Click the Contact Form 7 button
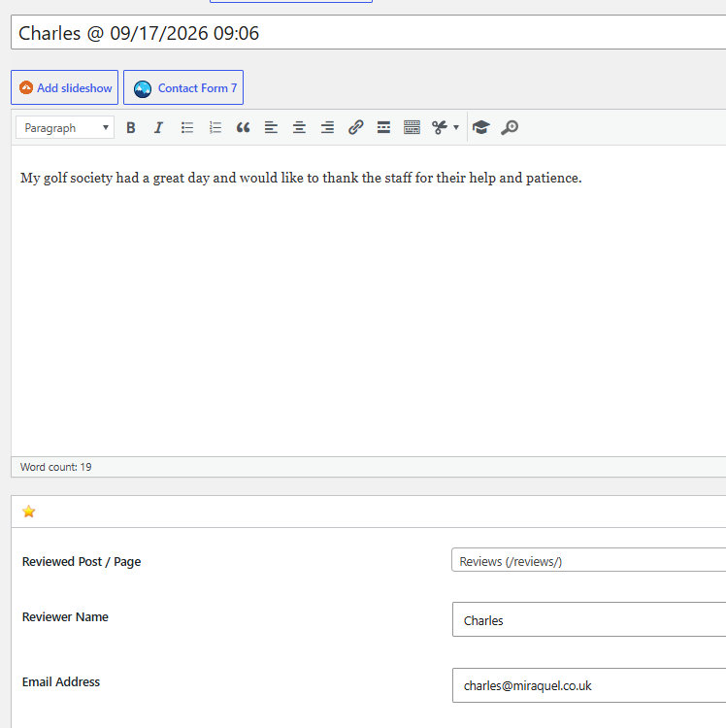 click(x=183, y=87)
